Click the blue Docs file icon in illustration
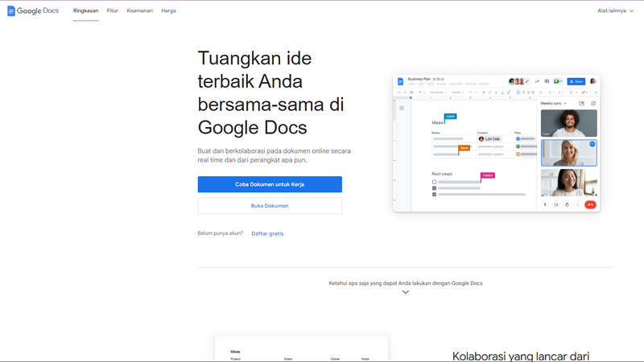The width and height of the screenshot is (644, 362). (x=400, y=82)
